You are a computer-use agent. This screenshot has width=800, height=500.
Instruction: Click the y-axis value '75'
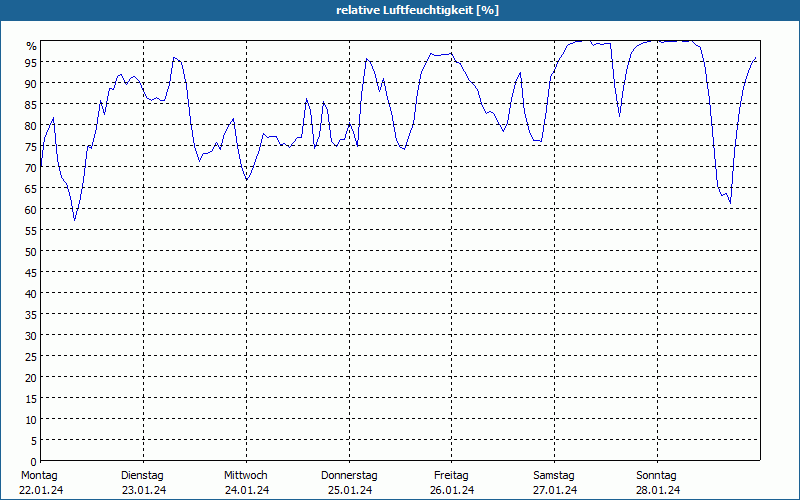(x=31, y=147)
